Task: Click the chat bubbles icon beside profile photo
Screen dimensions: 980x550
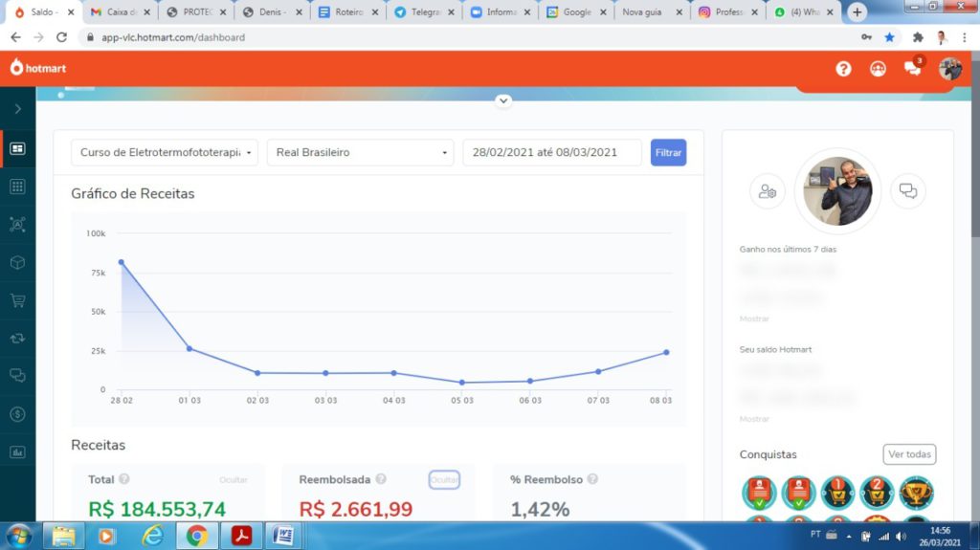Action: click(x=907, y=190)
